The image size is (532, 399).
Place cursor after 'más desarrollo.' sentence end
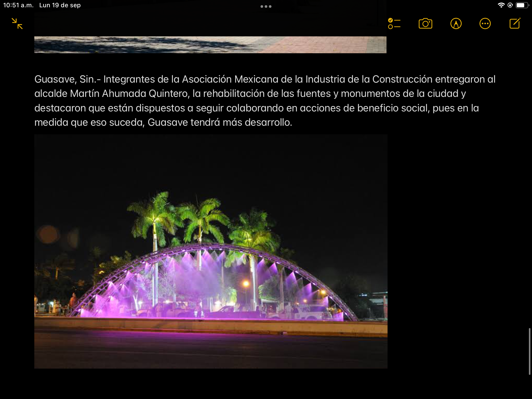tap(292, 122)
